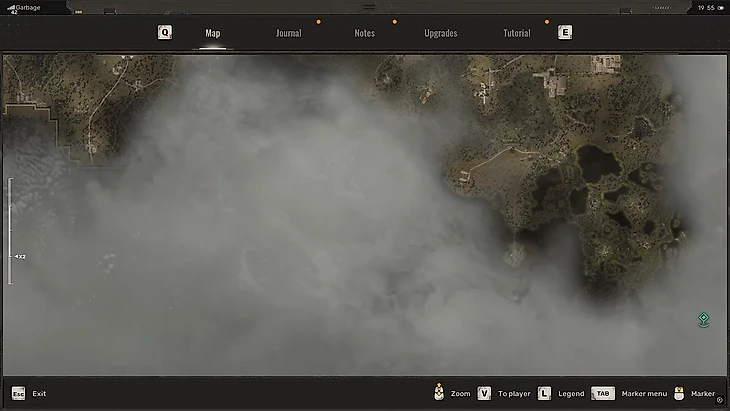Open the Notes tab
The image size is (730, 411).
(365, 33)
